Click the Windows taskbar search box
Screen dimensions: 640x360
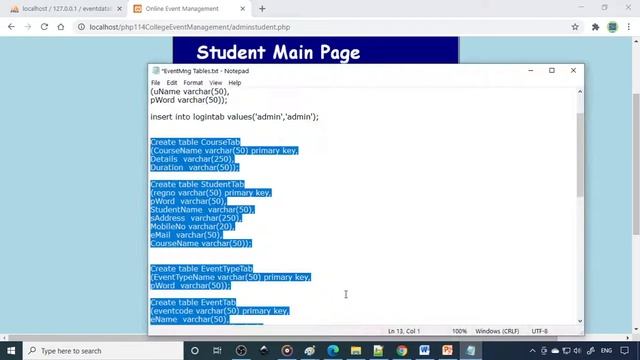103,351
